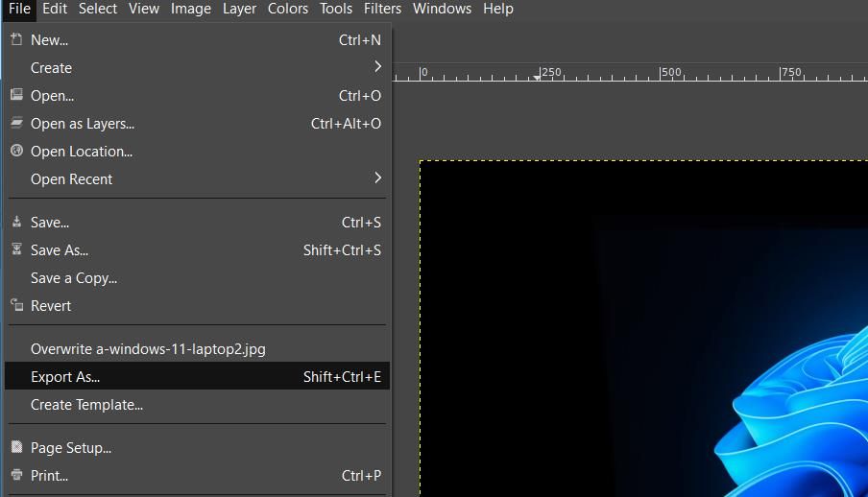Viewport: 868px width, 497px height.
Task: Open the Edit menu
Action: click(54, 9)
